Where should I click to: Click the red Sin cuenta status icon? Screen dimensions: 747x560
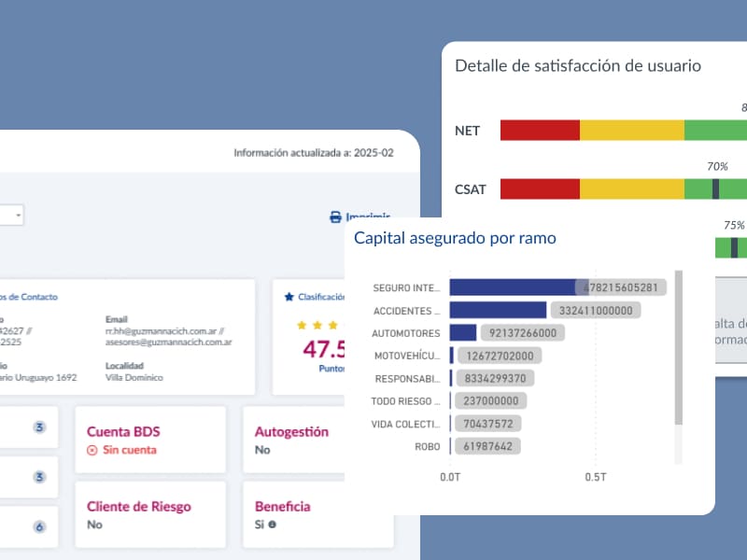click(x=92, y=450)
